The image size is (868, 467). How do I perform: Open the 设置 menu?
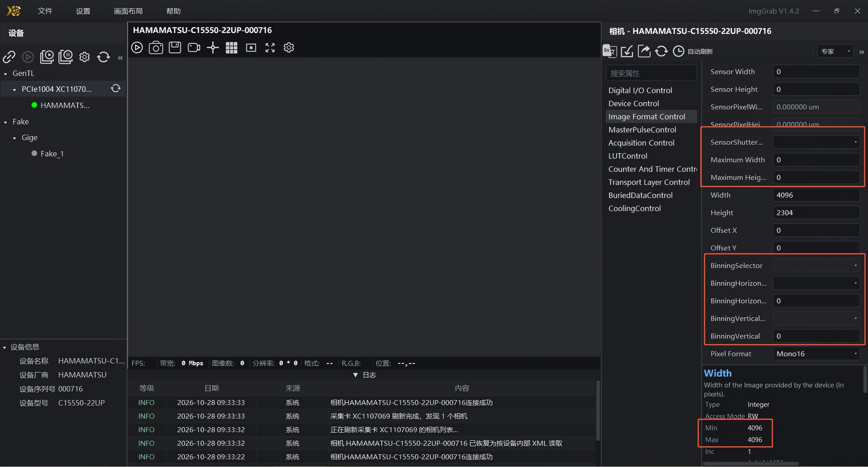83,11
